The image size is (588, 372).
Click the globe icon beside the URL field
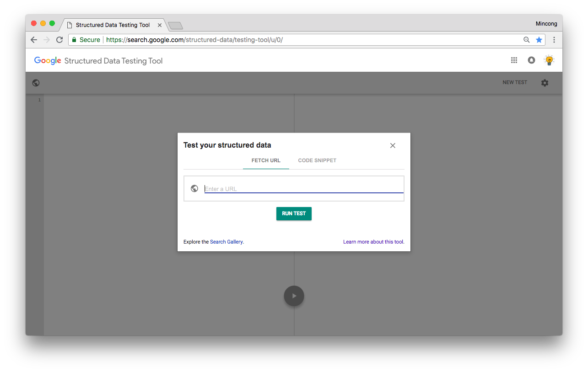pyautogui.click(x=194, y=188)
